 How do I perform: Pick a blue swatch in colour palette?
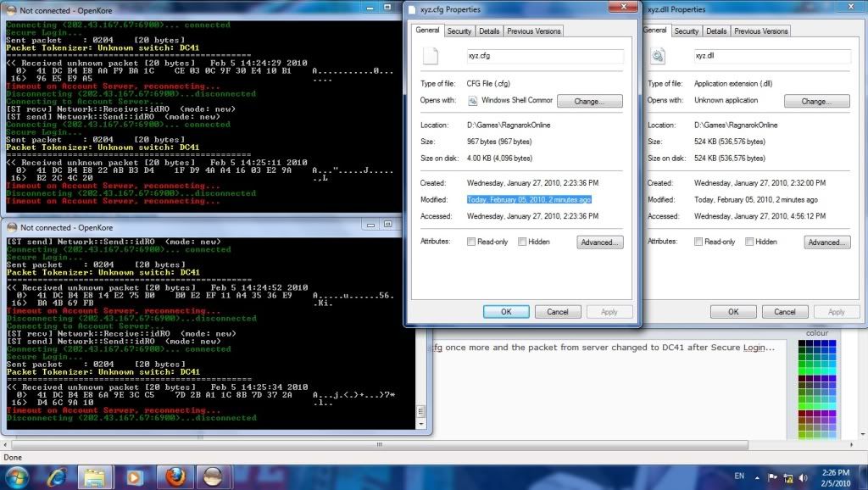(x=832, y=343)
